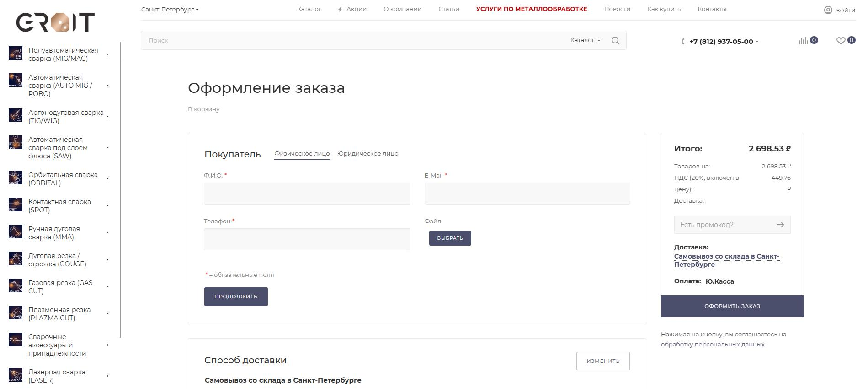The height and width of the screenshot is (389, 868).
Task: Click the LASER welding category thumbnail
Action: pos(16,375)
